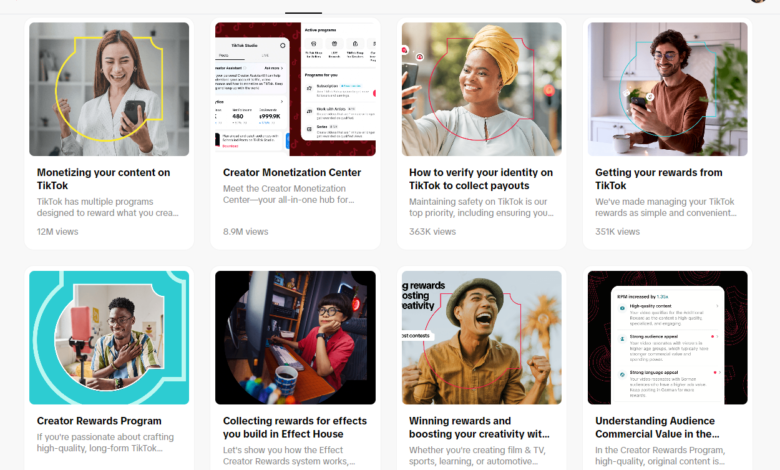
Task: Open the Winning rewards article thumbnail
Action: [x=482, y=338]
